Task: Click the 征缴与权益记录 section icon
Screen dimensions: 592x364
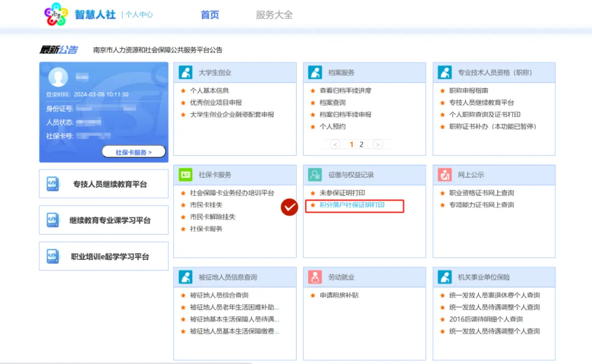Action: [x=315, y=174]
